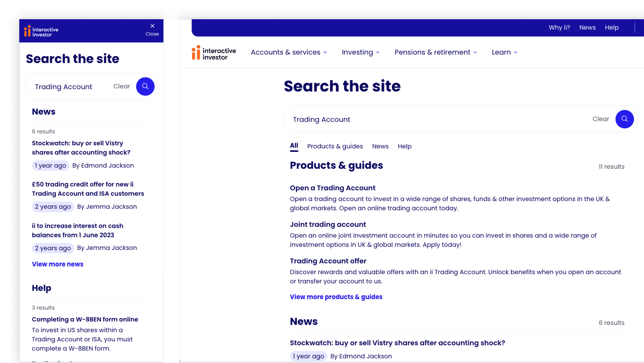The image size is (644, 363).
Task: Select the News results tab
Action: [x=380, y=146]
